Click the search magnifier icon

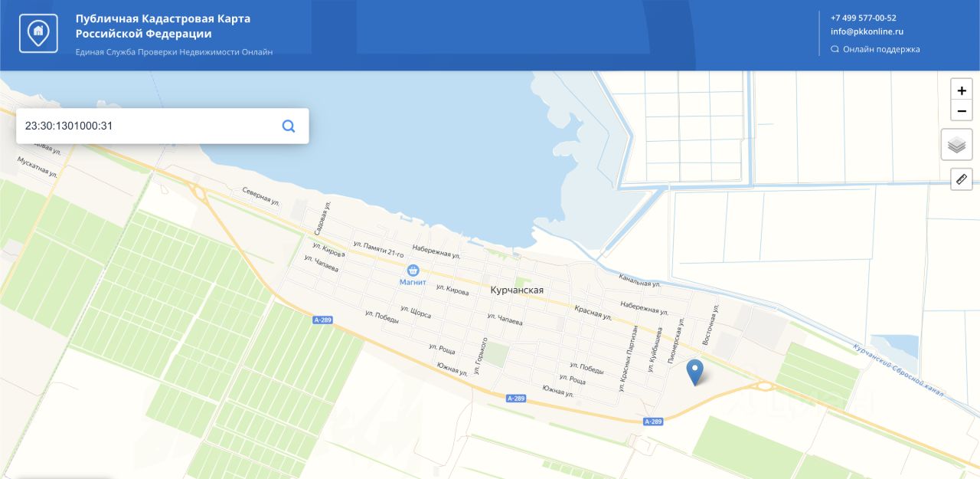pyautogui.click(x=289, y=126)
